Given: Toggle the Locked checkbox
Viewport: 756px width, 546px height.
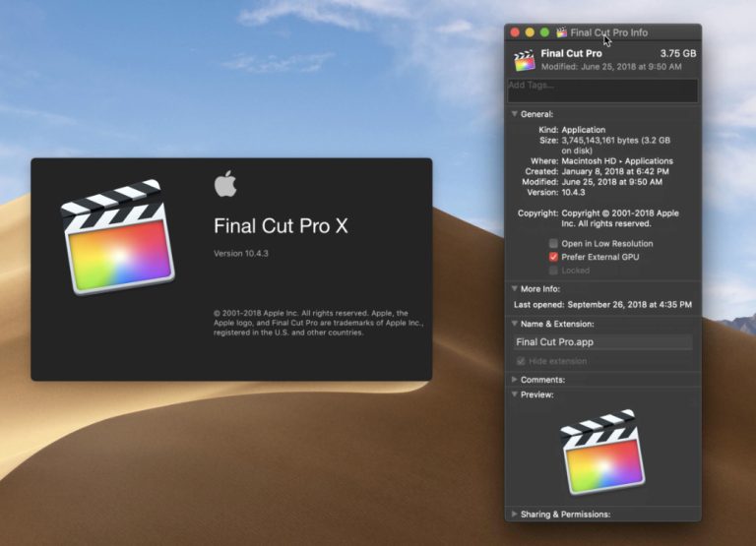Looking at the screenshot, I should tap(554, 271).
